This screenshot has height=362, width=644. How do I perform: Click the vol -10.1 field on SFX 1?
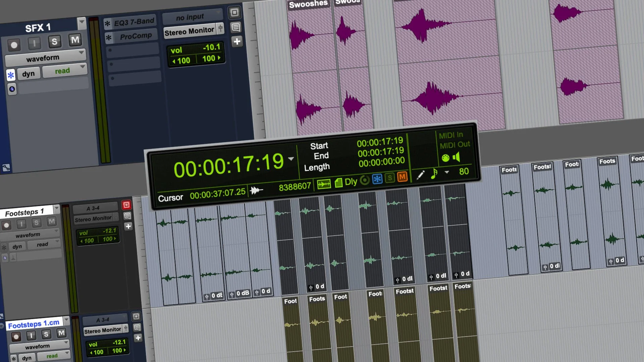tap(196, 49)
